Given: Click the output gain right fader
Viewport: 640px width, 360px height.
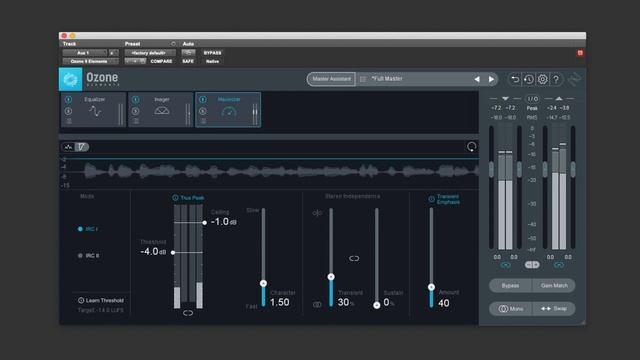Looking at the screenshot, I should click(x=573, y=169).
